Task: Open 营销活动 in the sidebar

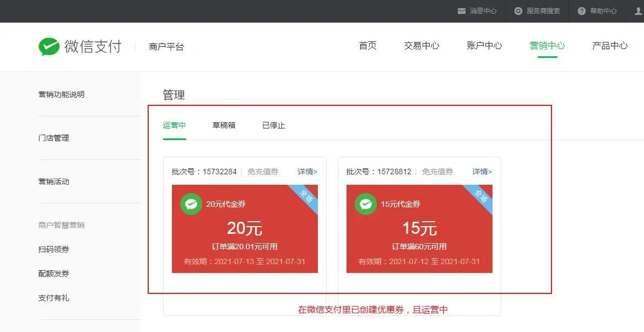Action: (53, 181)
